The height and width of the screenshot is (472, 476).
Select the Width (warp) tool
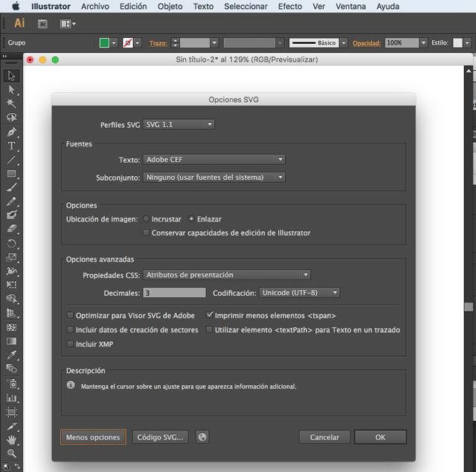tap(12, 271)
